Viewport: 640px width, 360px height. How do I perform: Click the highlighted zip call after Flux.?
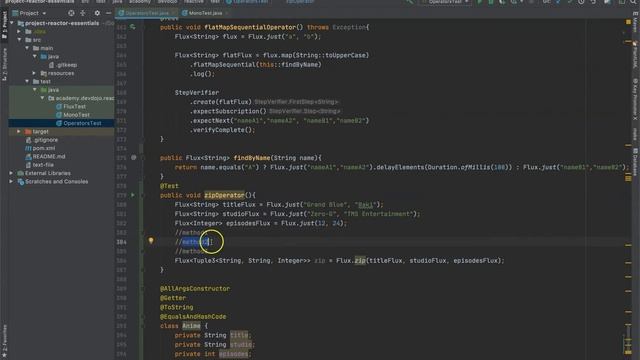tap(360, 260)
